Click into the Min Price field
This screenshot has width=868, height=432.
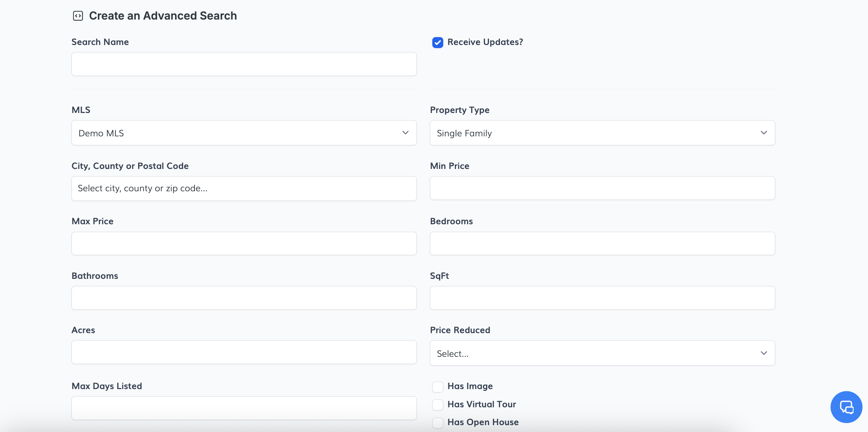coord(602,188)
